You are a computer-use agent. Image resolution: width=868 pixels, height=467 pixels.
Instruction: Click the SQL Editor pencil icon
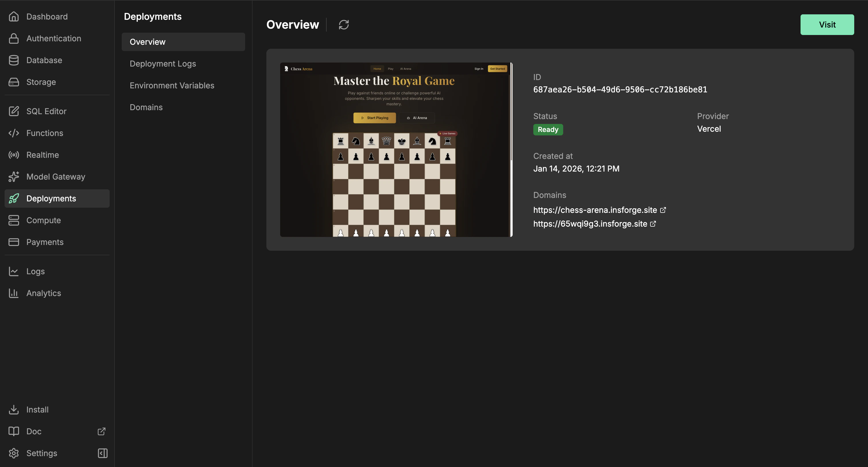tap(13, 111)
